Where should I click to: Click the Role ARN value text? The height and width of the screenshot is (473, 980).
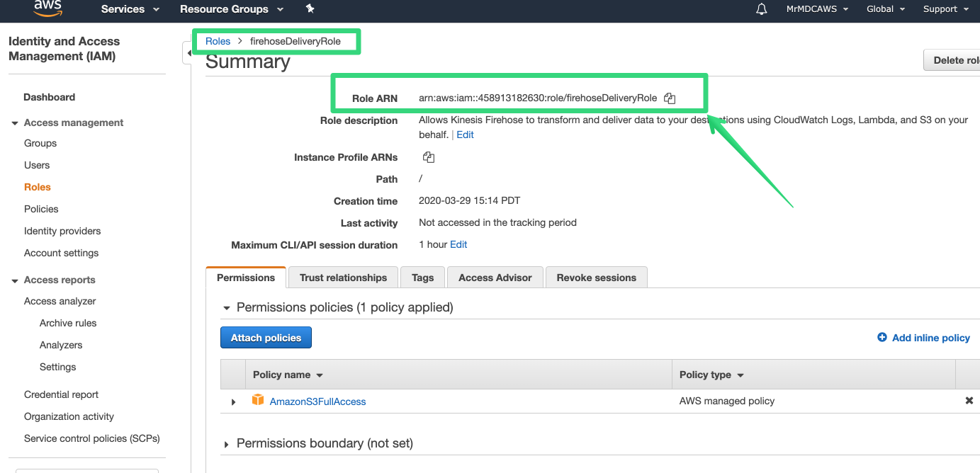coord(539,98)
